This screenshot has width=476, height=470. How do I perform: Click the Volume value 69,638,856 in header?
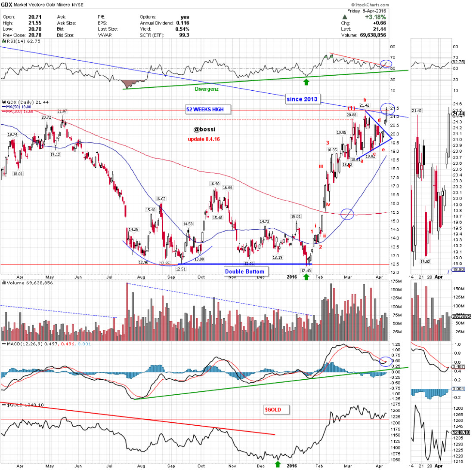(x=373, y=35)
